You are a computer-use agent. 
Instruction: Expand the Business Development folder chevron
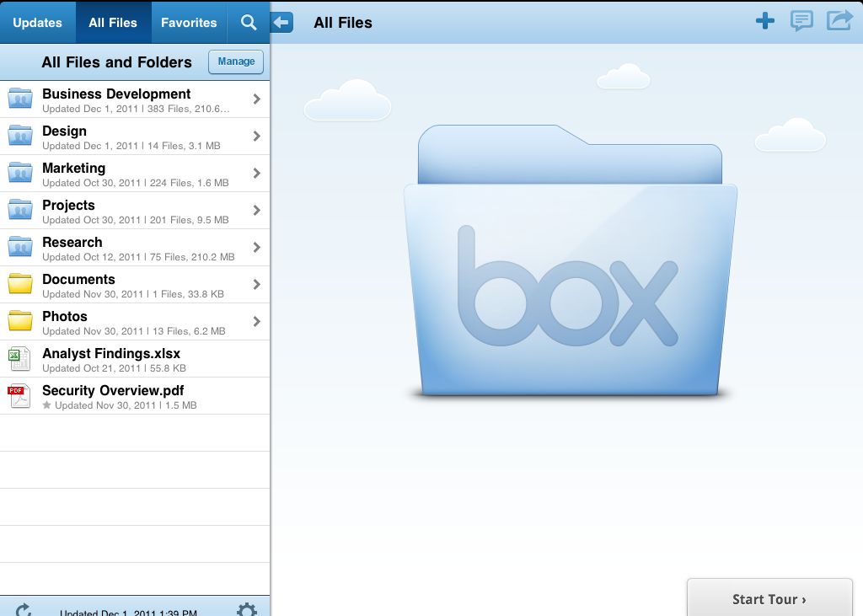point(256,99)
